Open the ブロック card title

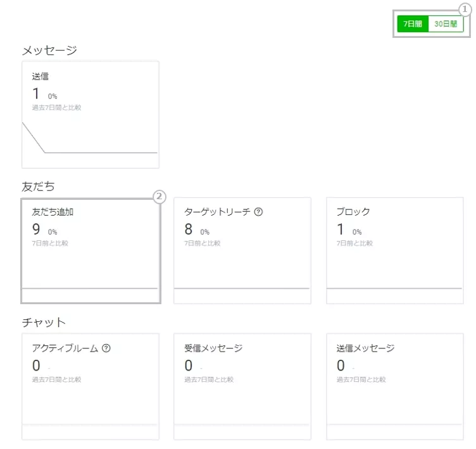point(353,212)
